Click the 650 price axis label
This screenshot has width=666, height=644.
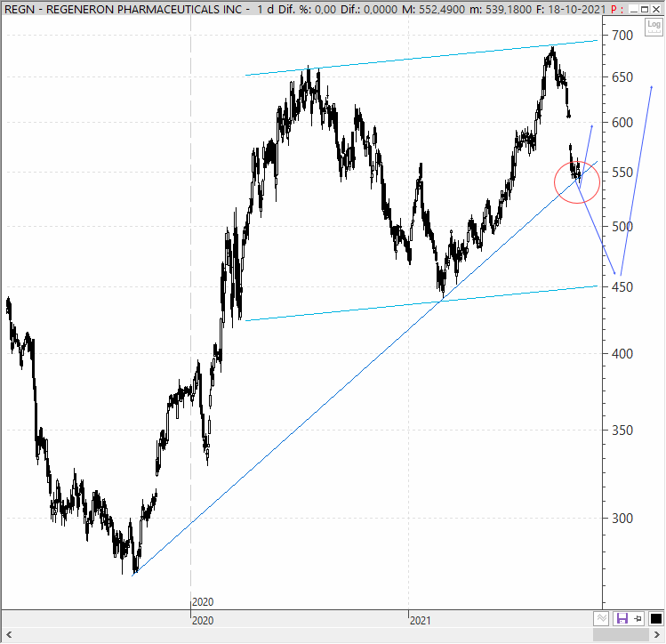pos(622,77)
